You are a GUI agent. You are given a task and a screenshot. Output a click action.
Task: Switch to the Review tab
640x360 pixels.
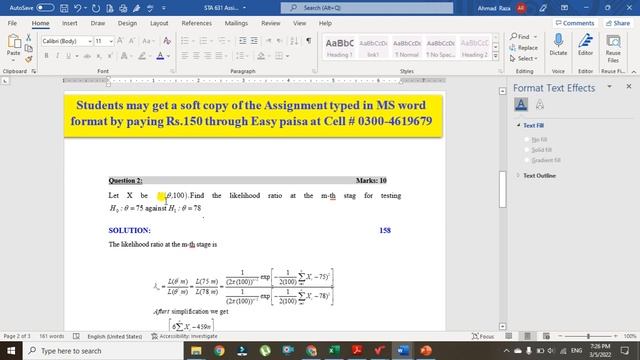271,23
